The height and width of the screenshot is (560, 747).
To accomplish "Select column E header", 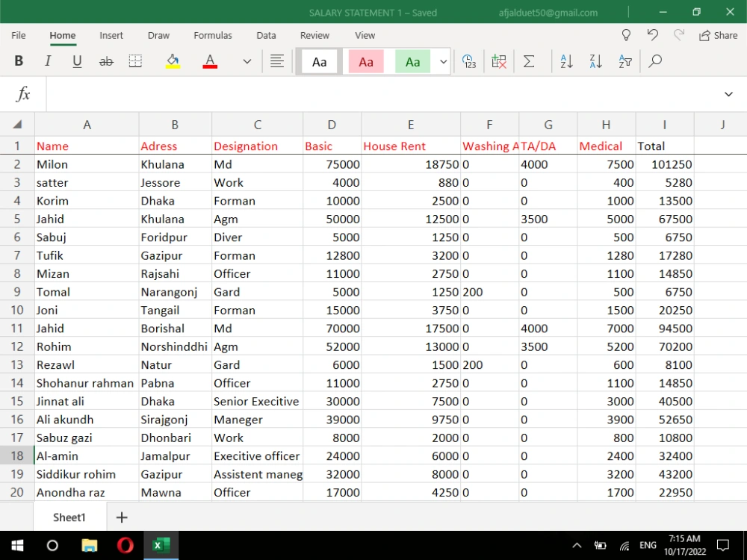I will click(411, 125).
